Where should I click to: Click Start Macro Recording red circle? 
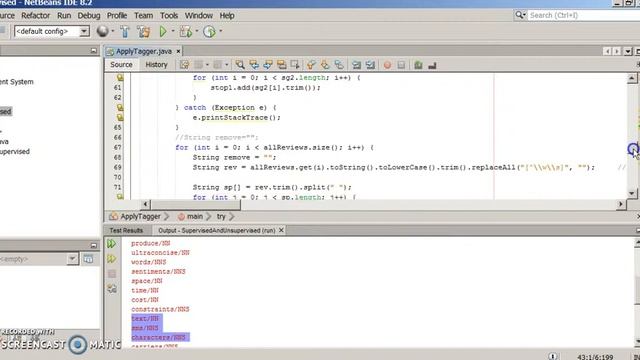[x=387, y=65]
